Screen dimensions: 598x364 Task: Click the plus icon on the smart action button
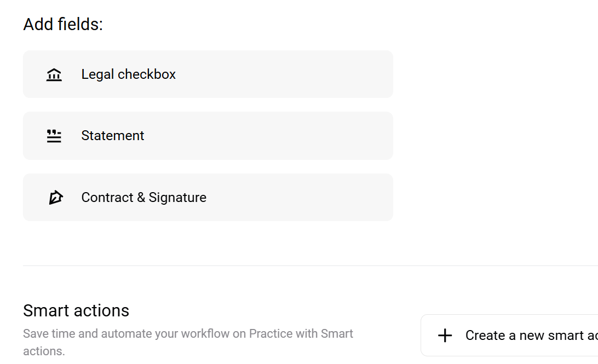445,335
